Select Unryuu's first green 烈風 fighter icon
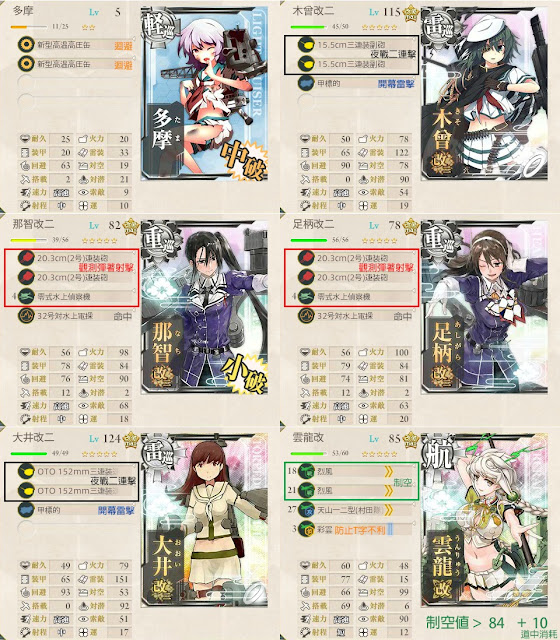The height and width of the screenshot is (640, 560). (x=306, y=471)
